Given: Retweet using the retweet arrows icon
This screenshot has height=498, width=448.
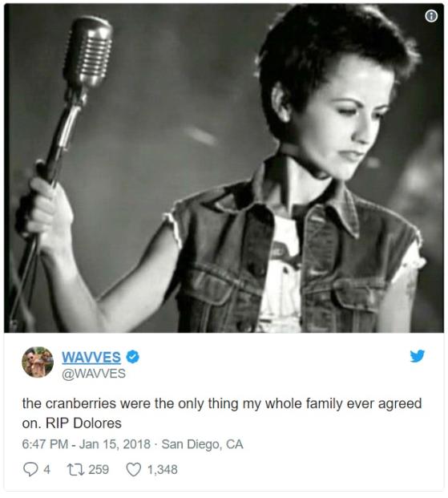Looking at the screenshot, I should coord(75,469).
